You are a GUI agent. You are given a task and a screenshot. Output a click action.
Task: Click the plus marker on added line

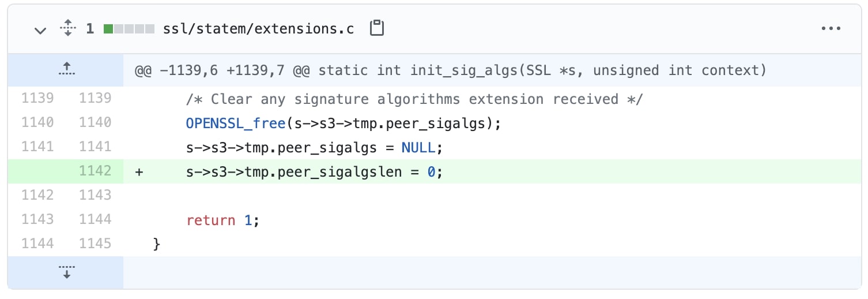[139, 171]
